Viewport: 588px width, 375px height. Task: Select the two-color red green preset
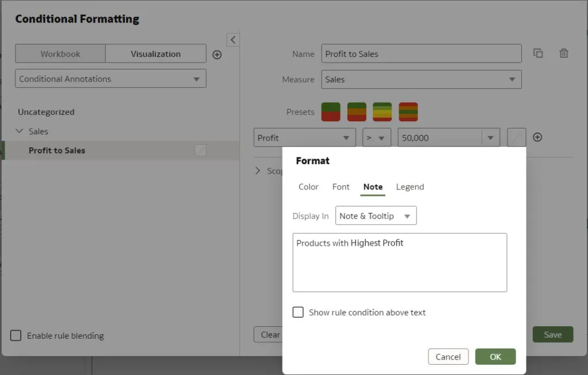[x=331, y=112]
